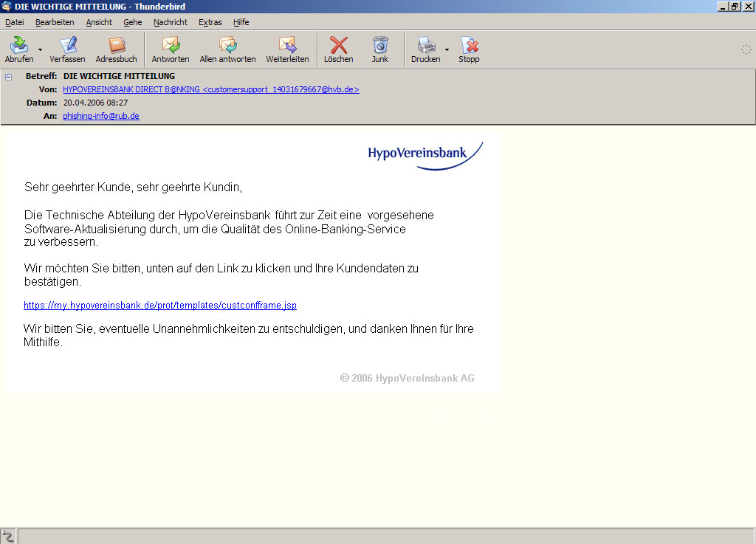Open the Extras menu

coord(210,22)
